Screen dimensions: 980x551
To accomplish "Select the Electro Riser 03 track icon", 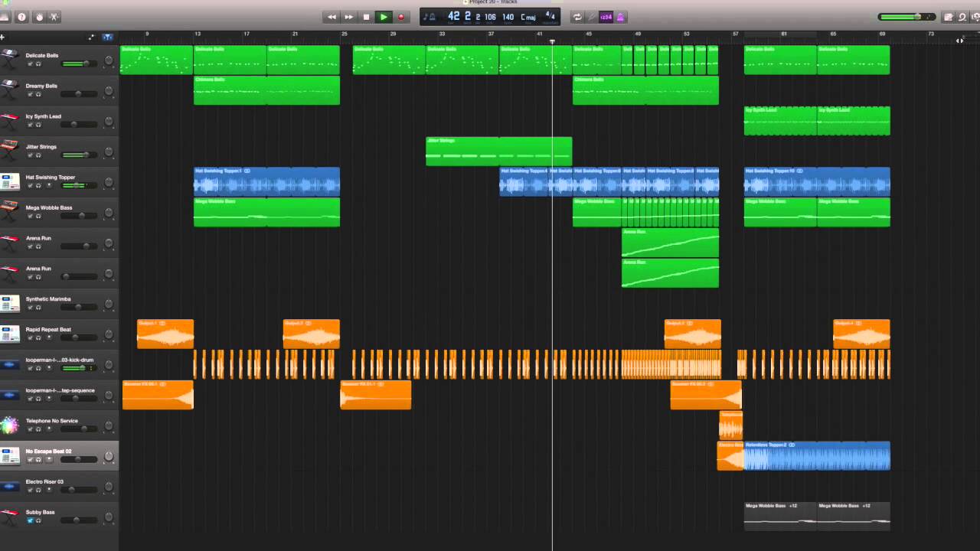I will (9, 487).
